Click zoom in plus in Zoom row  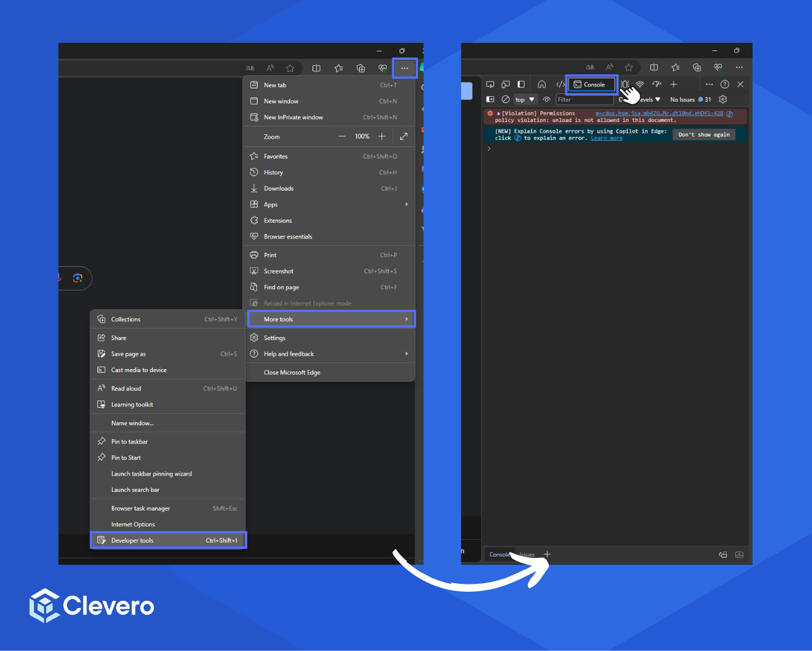(382, 137)
